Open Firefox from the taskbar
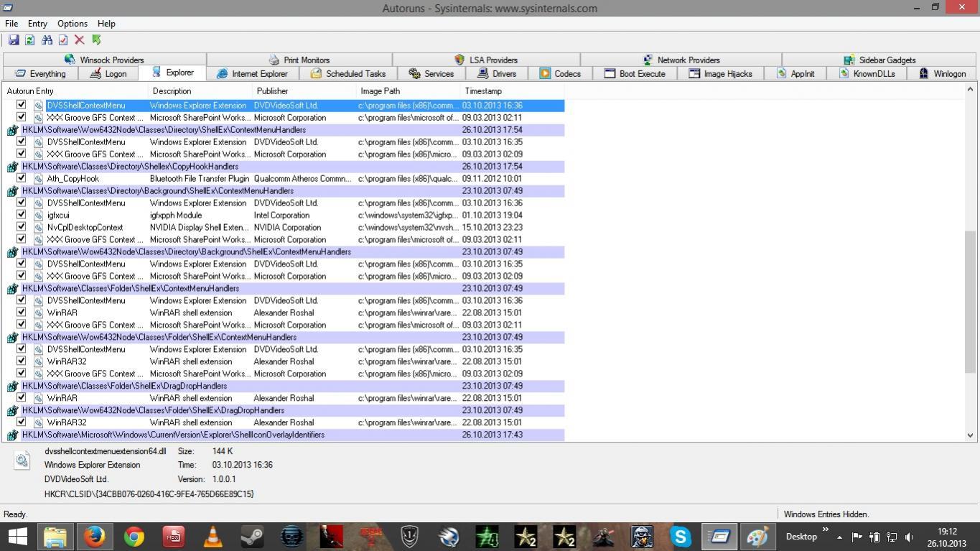 (x=94, y=537)
